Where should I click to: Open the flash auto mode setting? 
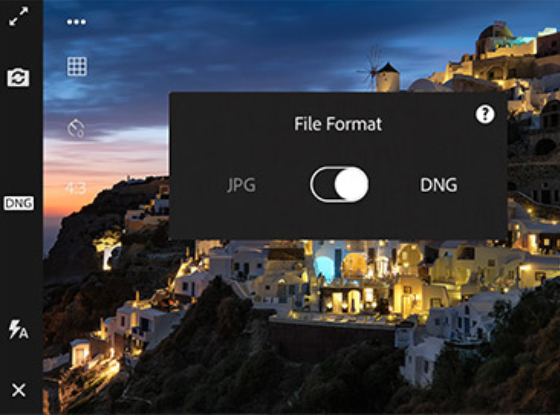click(18, 329)
